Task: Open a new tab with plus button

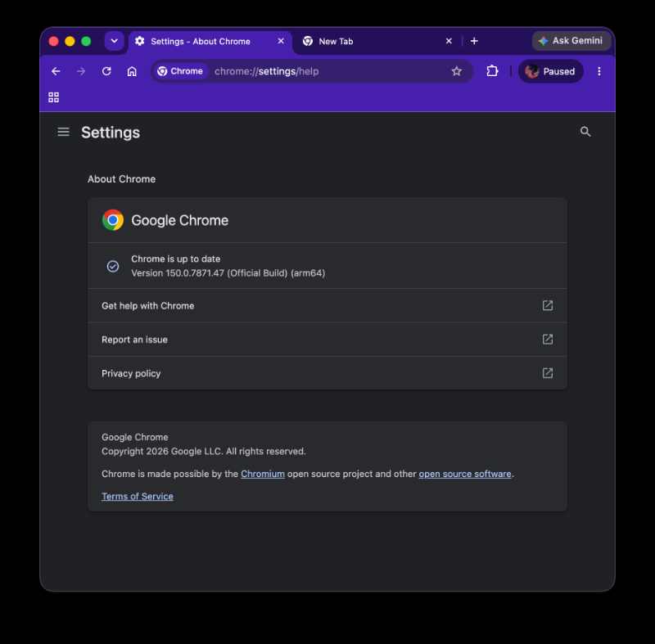Action: point(474,41)
